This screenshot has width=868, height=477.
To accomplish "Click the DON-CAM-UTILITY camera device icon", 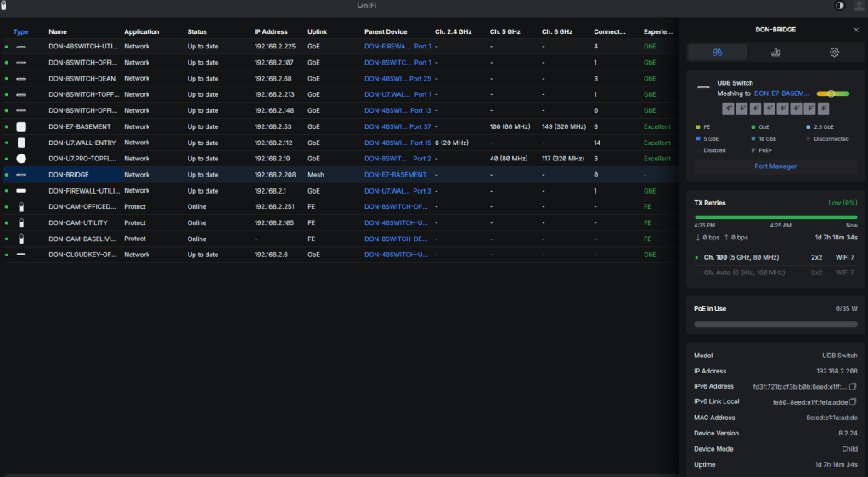I will tap(21, 222).
